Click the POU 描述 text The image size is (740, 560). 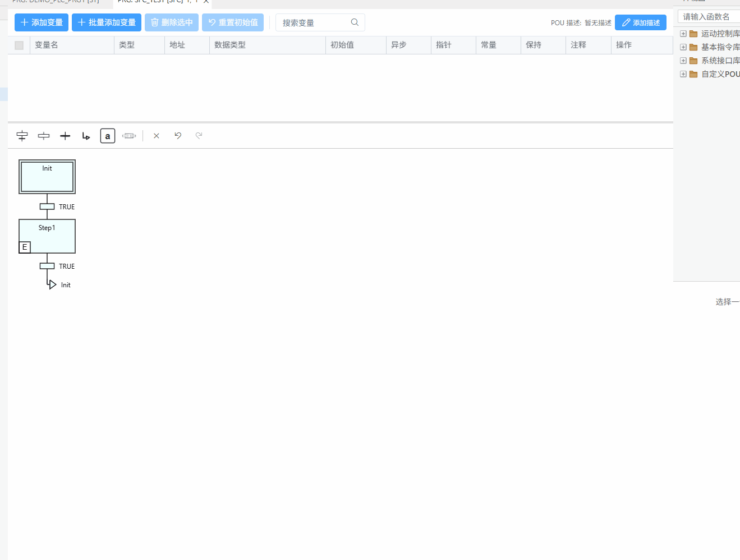tap(566, 23)
